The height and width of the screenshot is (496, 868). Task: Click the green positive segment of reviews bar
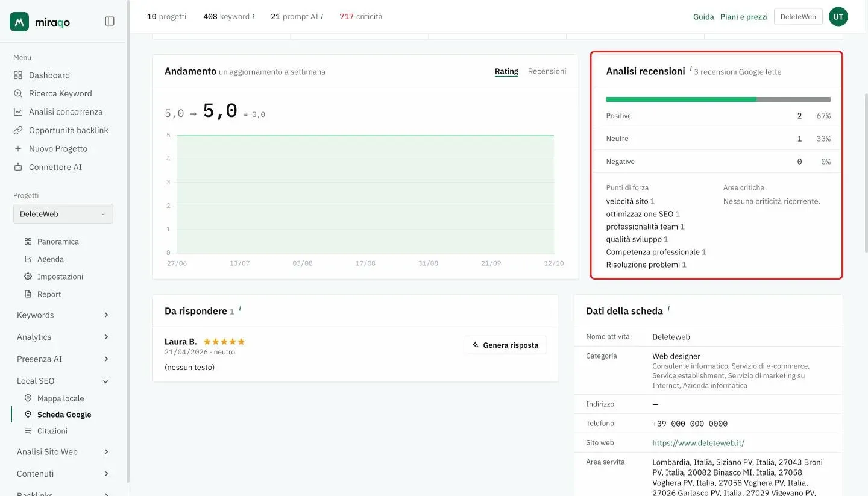point(681,99)
